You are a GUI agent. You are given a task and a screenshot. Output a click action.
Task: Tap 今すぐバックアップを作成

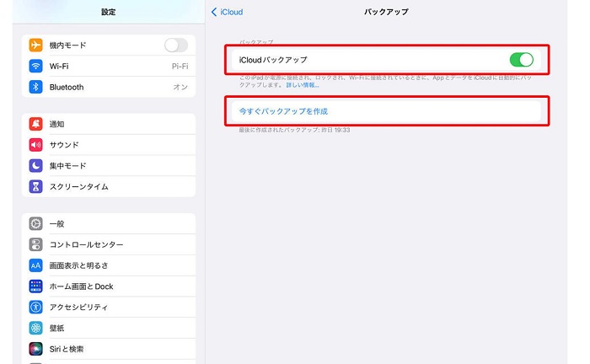point(386,111)
